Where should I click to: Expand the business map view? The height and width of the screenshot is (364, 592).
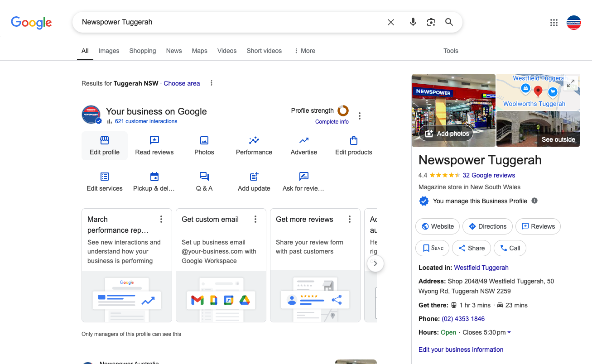pos(571,83)
